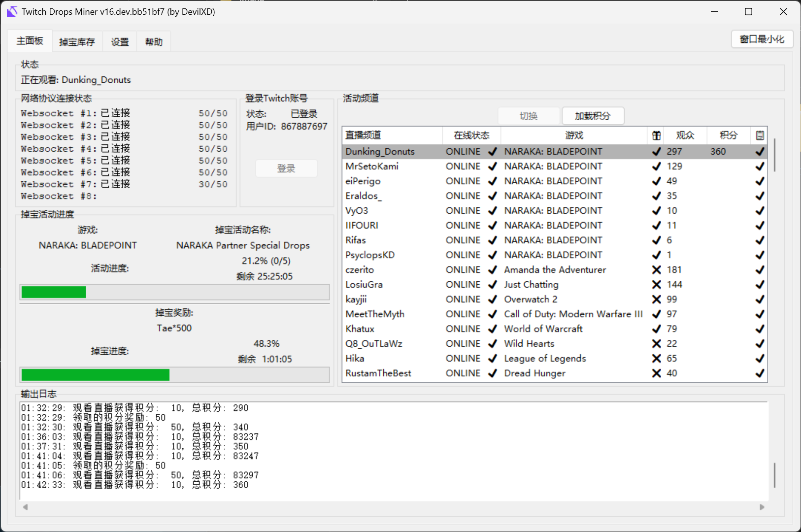
Task: Click the channel list vertical scrollbar
Action: pos(774,155)
